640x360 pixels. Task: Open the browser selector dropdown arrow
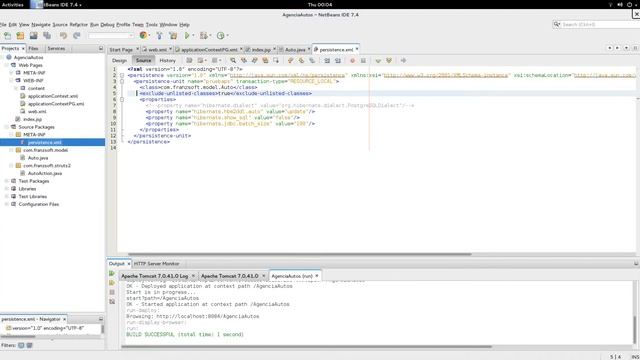[x=149, y=36]
